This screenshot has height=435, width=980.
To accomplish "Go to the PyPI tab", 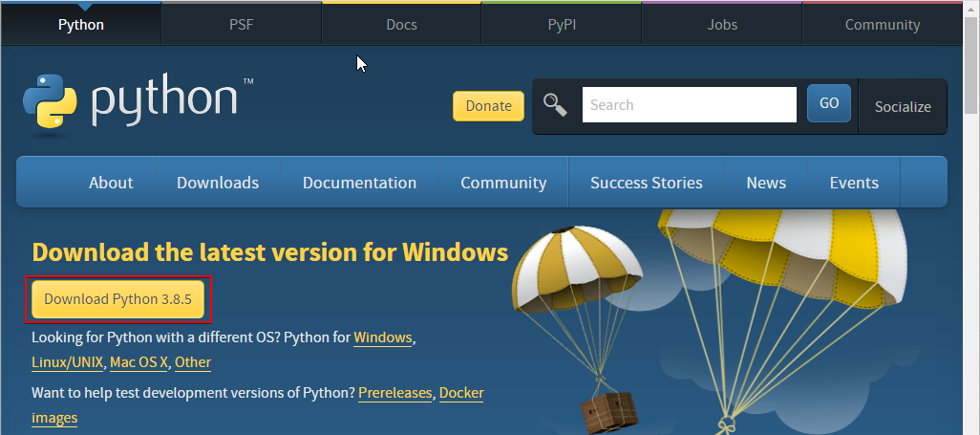I will pos(562,25).
